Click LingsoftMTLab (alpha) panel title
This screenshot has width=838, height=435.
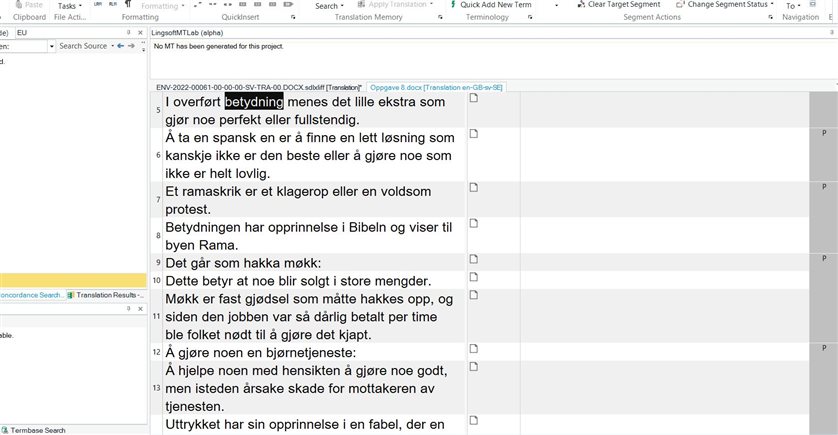(x=187, y=33)
